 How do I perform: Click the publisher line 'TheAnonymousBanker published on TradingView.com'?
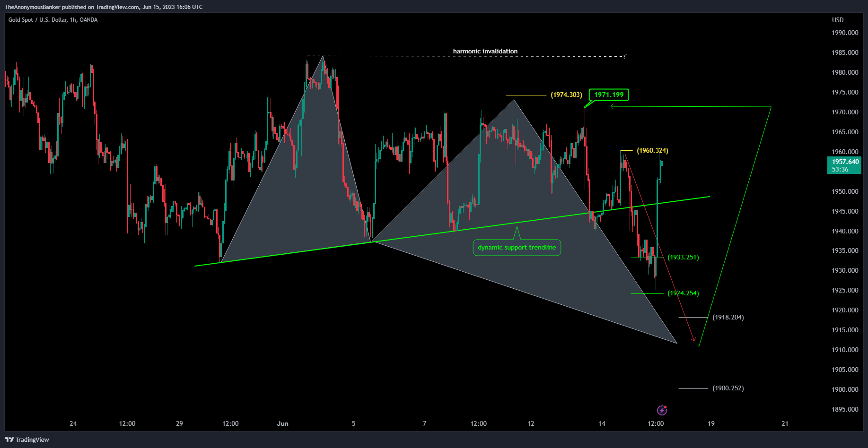(72, 7)
